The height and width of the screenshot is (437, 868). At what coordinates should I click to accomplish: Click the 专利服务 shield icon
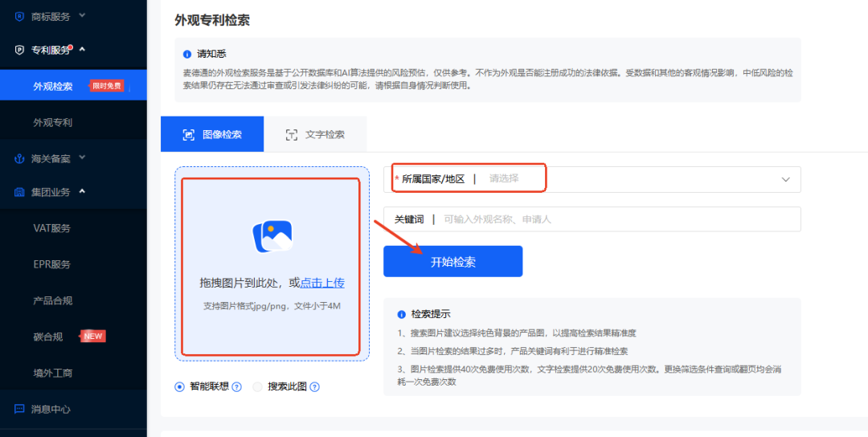tap(19, 51)
